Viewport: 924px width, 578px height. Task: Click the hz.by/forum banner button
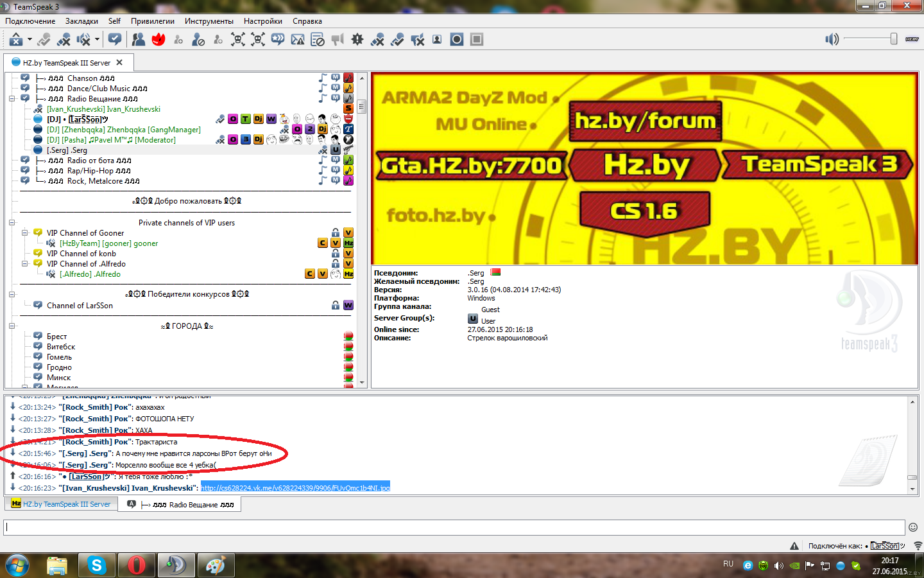pyautogui.click(x=645, y=121)
